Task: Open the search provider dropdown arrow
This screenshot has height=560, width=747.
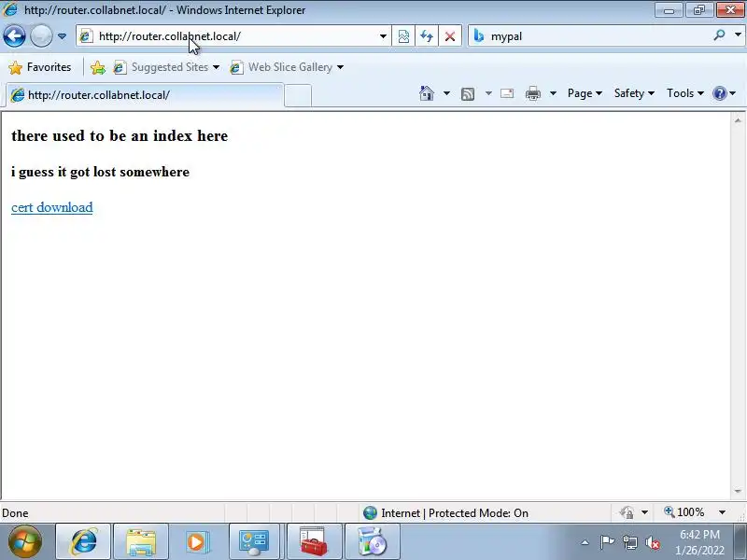Action: point(738,35)
